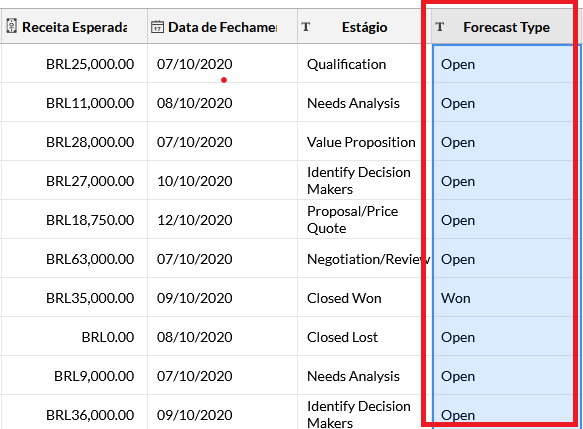583x429 pixels.
Task: Select the Proposal/Price Quote stage cell
Action: pos(364,220)
